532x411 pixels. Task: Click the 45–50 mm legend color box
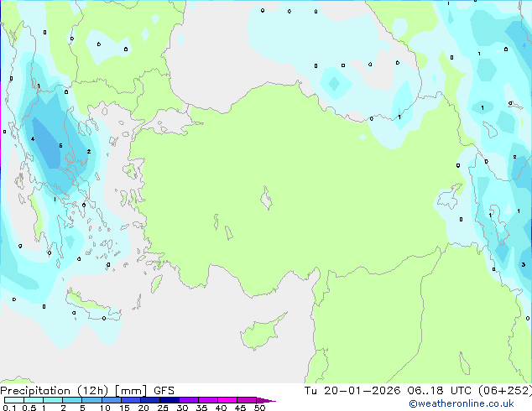(x=247, y=400)
